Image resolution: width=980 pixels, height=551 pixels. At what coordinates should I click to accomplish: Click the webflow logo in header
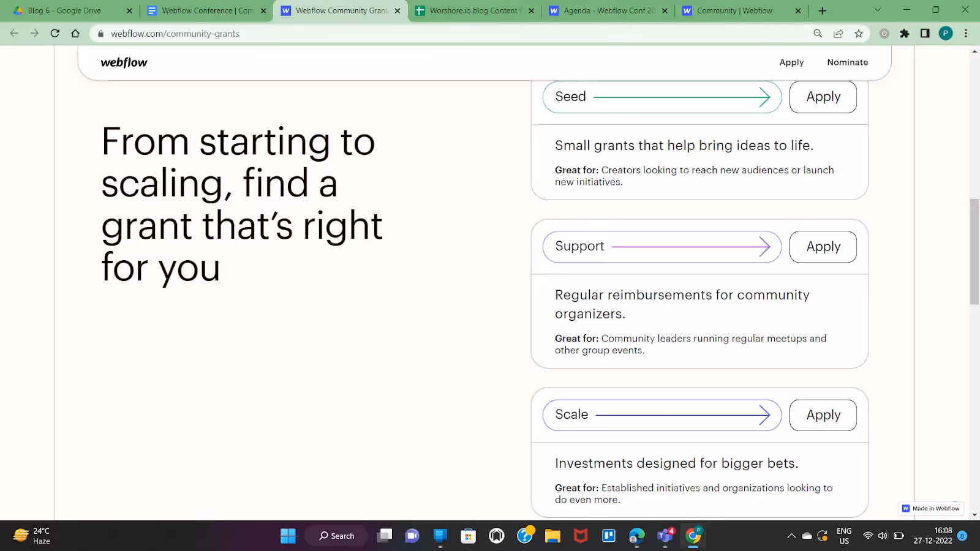124,62
